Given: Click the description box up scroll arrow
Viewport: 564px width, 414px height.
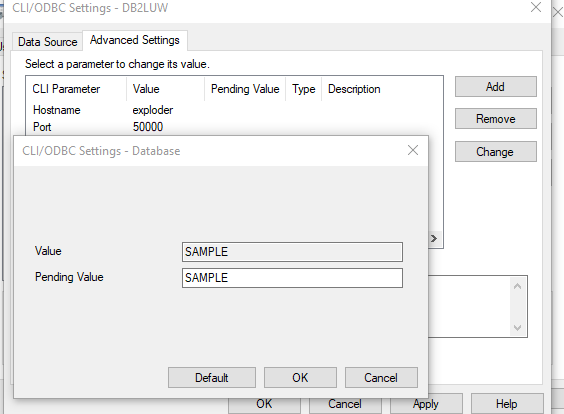Looking at the screenshot, I should tap(518, 287).
